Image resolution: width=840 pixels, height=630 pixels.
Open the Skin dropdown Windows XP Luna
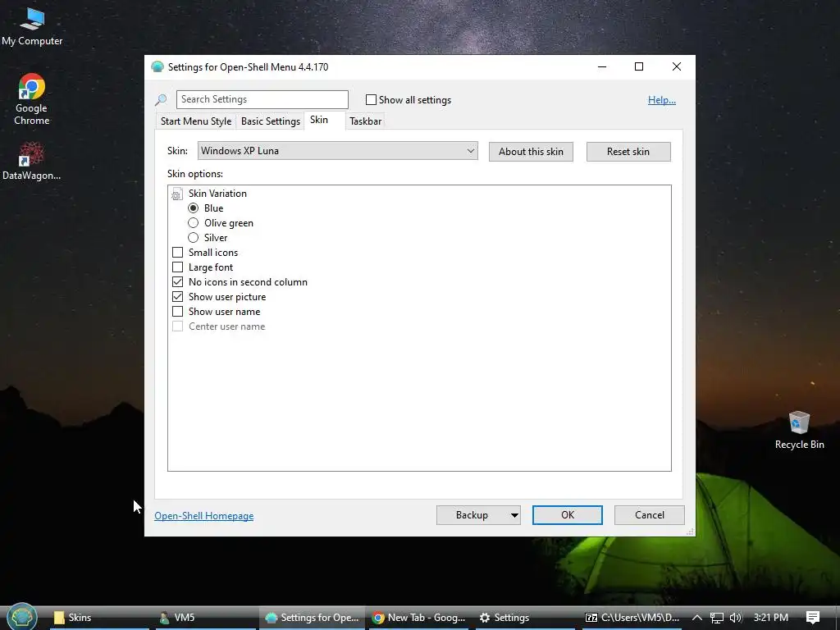point(337,151)
